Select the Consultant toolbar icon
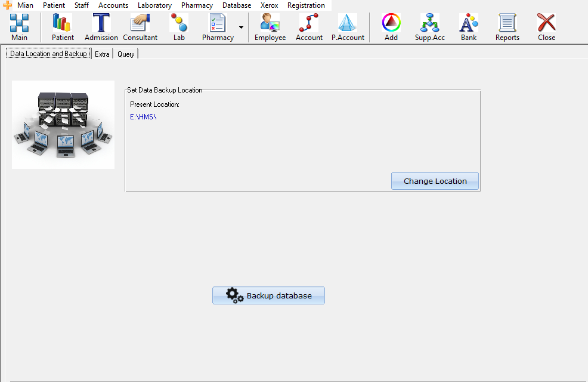 (140, 27)
